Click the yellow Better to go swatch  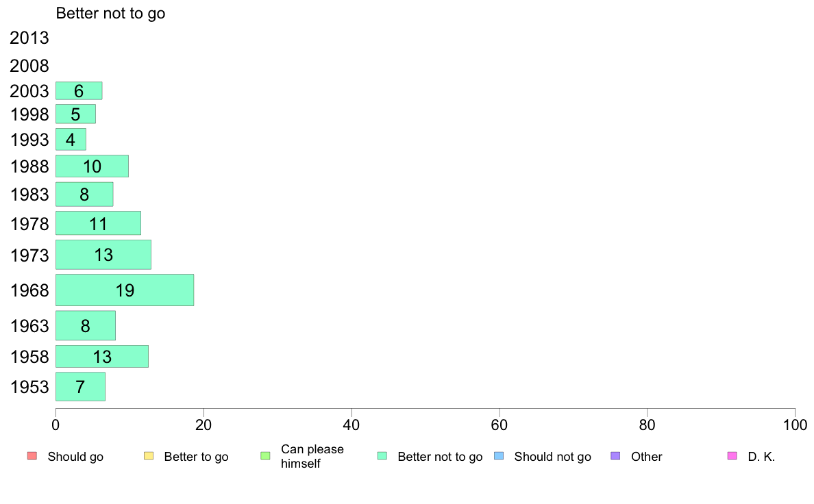[x=149, y=456]
